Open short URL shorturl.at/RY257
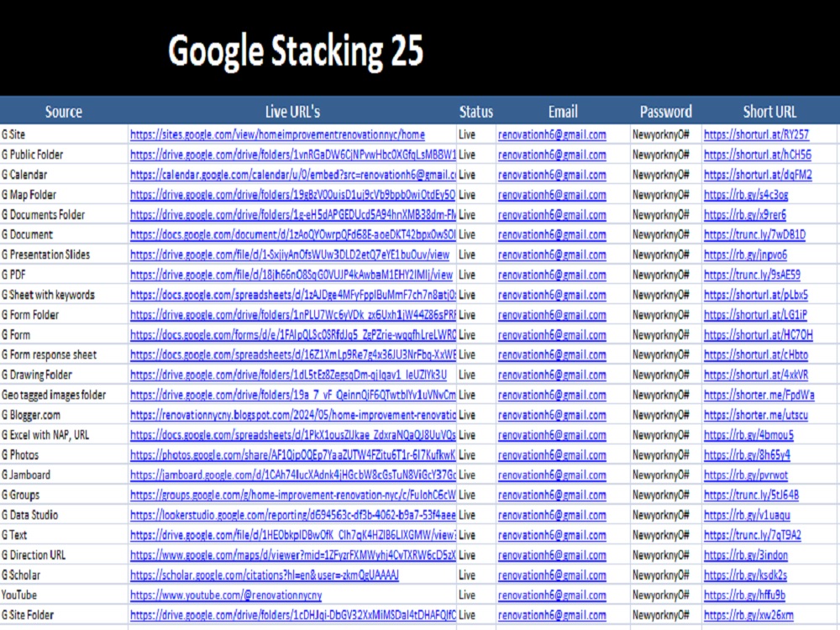 point(757,134)
